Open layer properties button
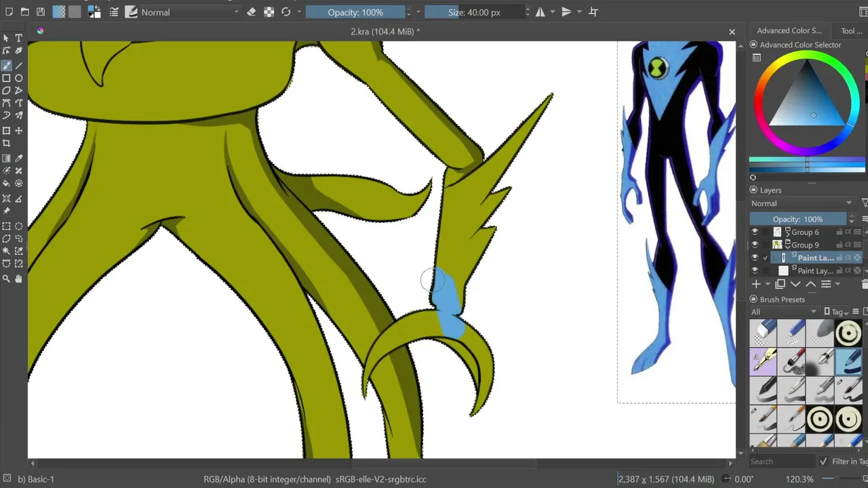 pos(826,285)
